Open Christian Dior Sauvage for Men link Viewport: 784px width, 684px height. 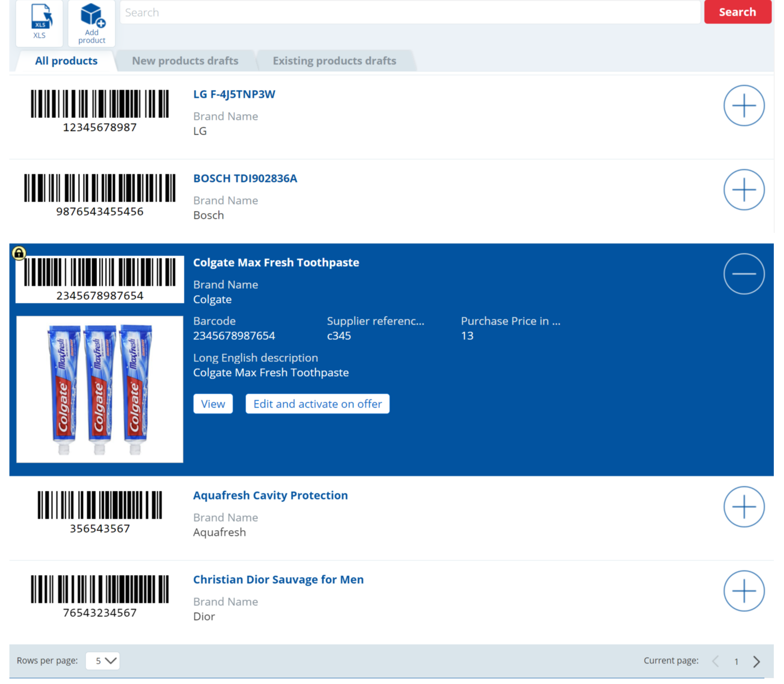(278, 579)
